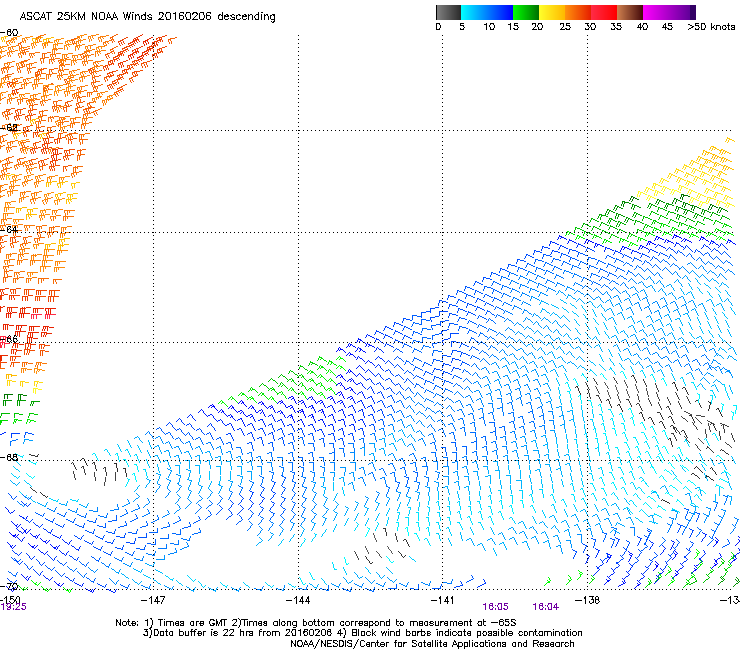
Task: Click the green 15–20 knots legend swatch
Action: click(x=526, y=12)
